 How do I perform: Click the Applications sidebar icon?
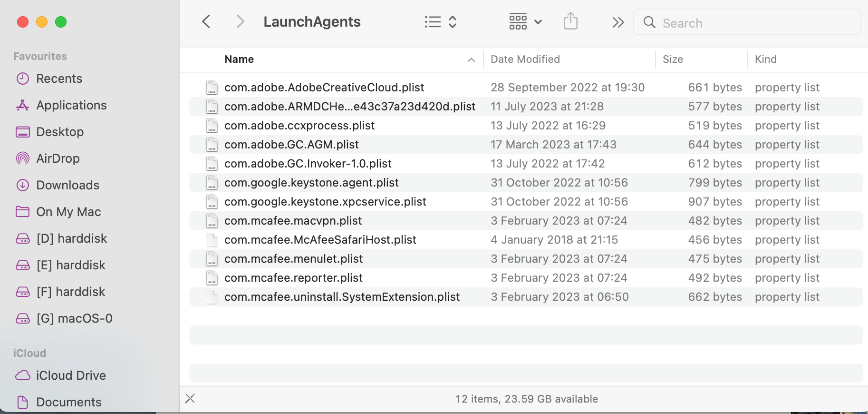pyautogui.click(x=23, y=105)
